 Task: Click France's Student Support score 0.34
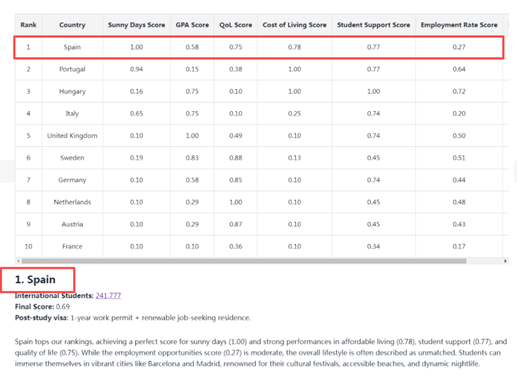373,246
